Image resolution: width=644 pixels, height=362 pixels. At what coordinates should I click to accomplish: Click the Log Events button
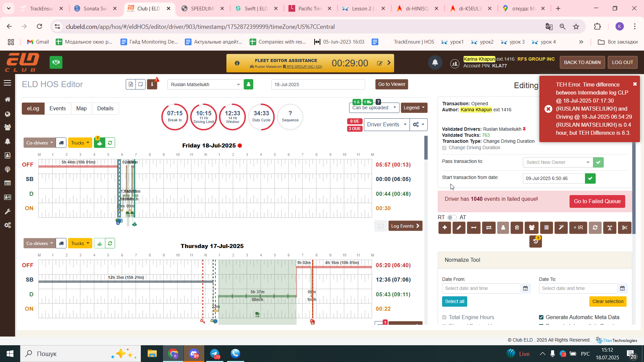click(405, 226)
